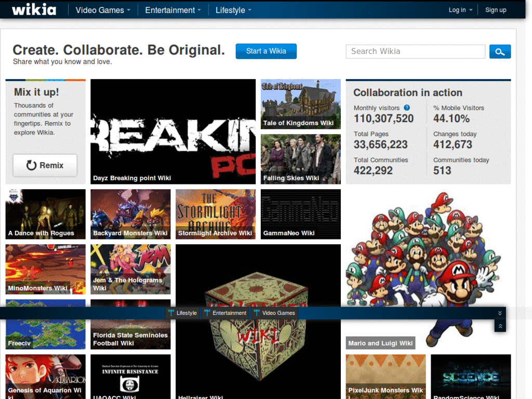Open the Dayz Breaking point Wiki tile
Image resolution: width=532 pixels, height=399 pixels.
(173, 131)
